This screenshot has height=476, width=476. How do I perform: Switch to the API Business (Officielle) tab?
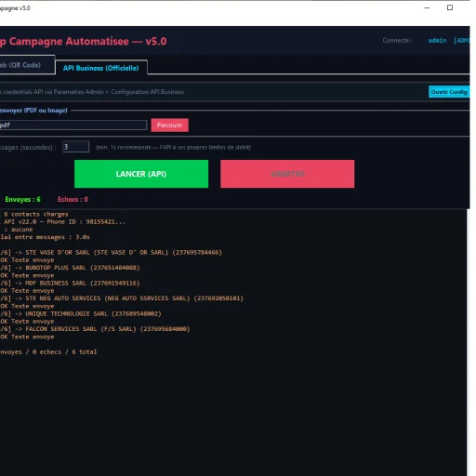pos(101,68)
